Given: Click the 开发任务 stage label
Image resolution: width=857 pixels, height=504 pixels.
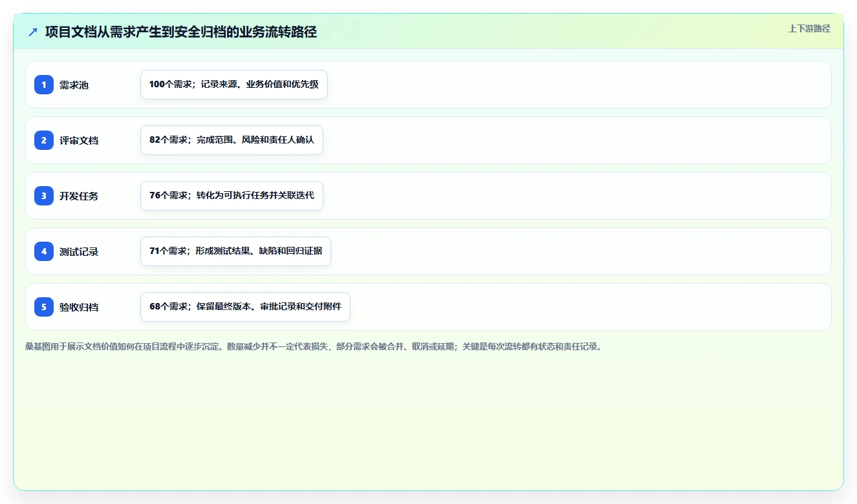Looking at the screenshot, I should pyautogui.click(x=79, y=196).
